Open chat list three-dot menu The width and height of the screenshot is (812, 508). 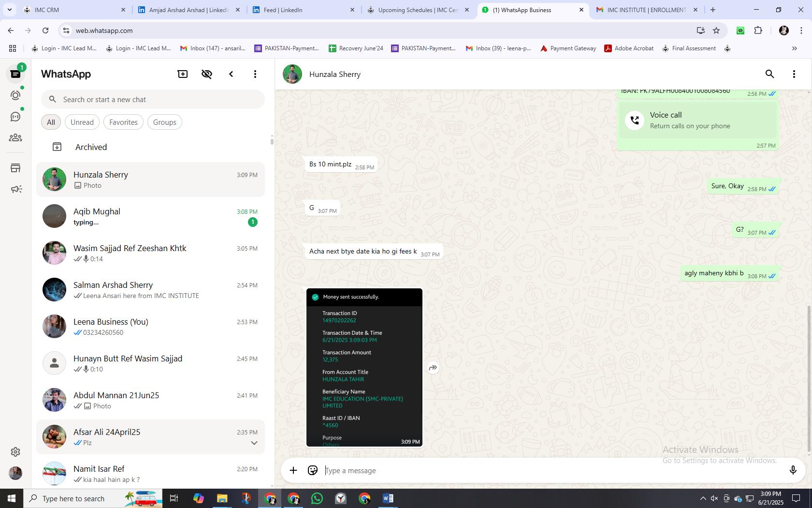[x=255, y=74]
